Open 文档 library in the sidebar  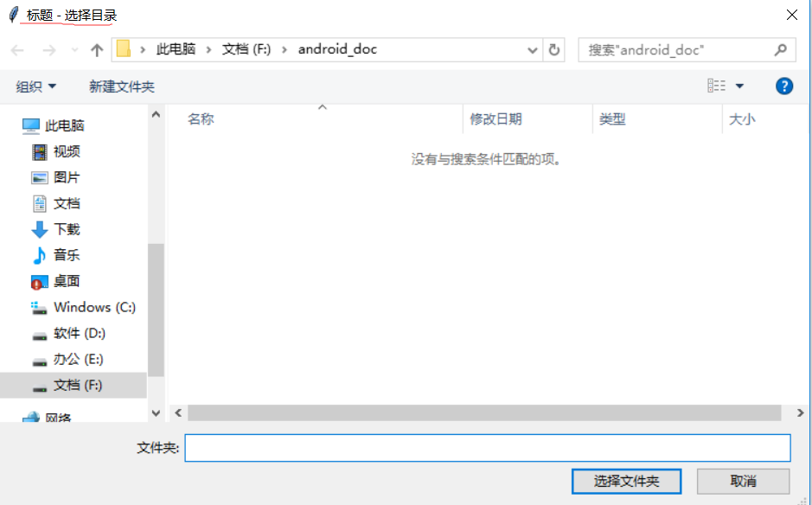click(x=67, y=203)
